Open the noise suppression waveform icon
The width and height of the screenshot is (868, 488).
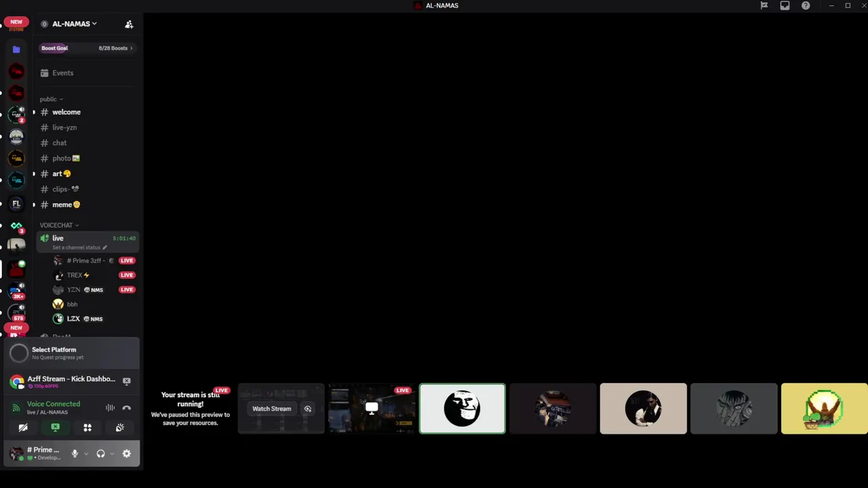click(110, 408)
